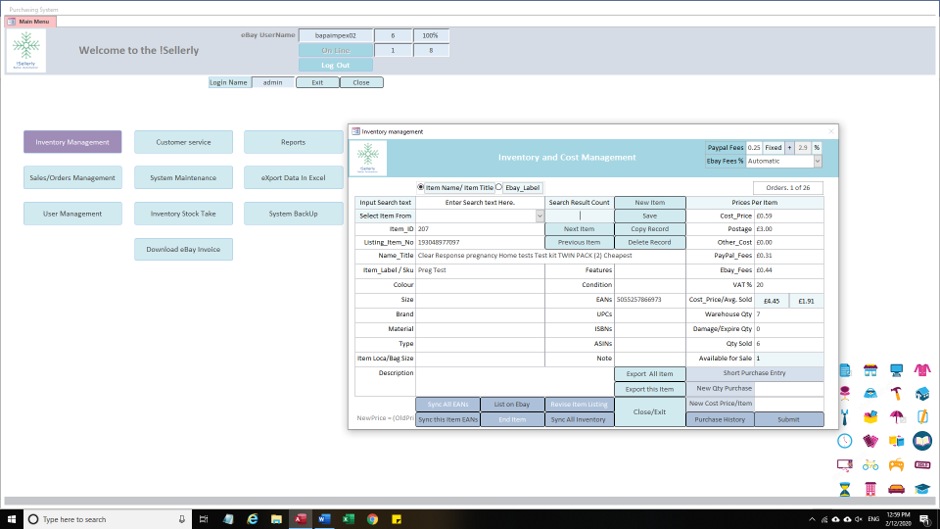Click the hourglass icon
The height and width of the screenshot is (529, 940).
pyautogui.click(x=845, y=489)
